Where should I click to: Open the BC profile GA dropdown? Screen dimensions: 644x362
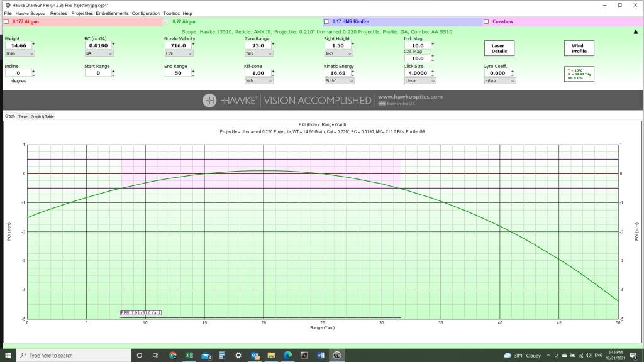[x=99, y=53]
